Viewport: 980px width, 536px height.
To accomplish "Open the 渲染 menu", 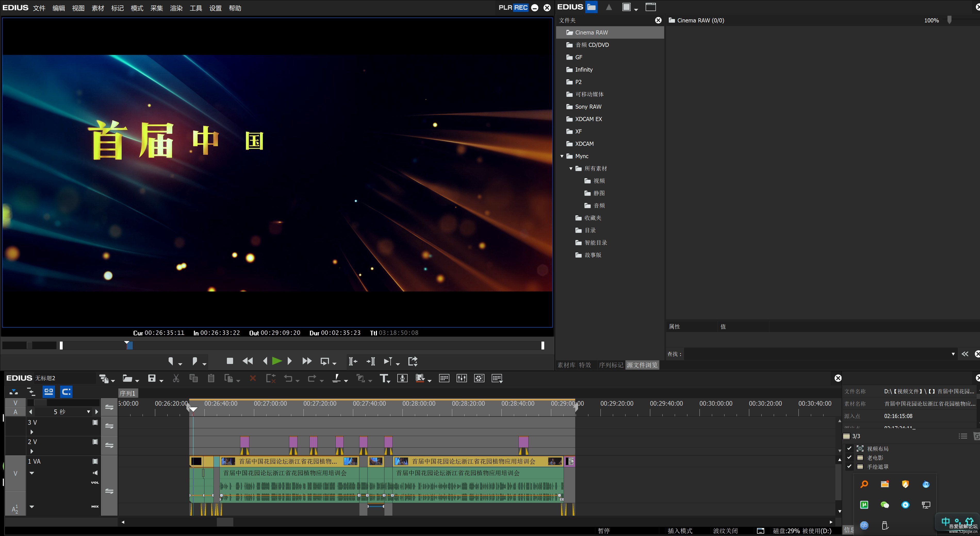I will tap(176, 8).
